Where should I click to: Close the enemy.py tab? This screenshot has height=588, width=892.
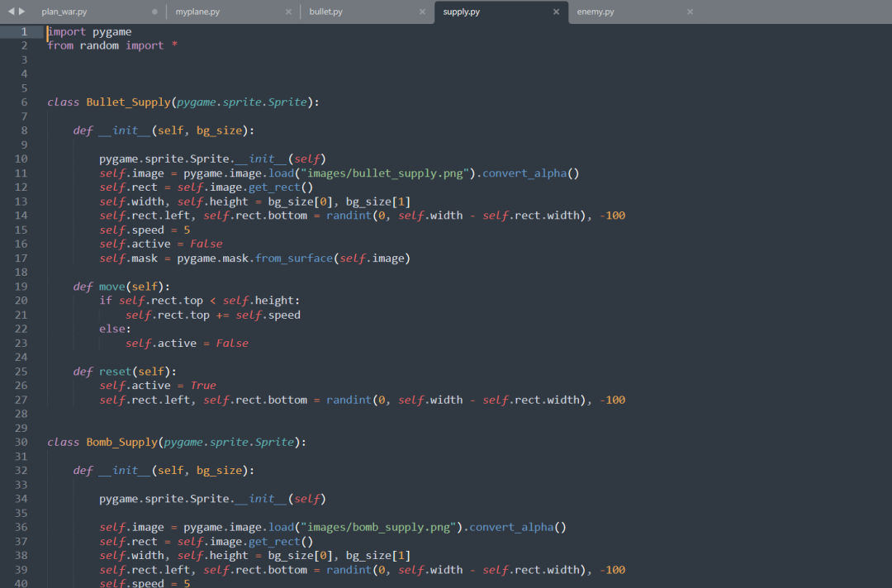tap(690, 12)
